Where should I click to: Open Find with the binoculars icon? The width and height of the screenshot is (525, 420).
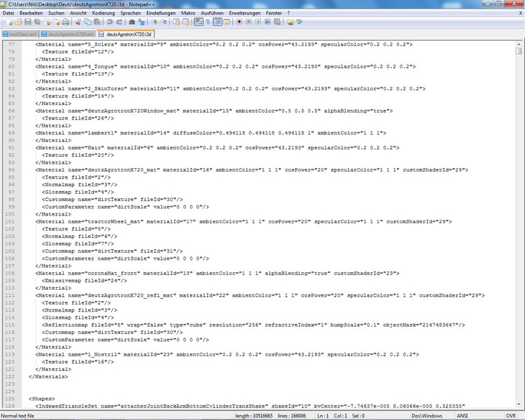(132, 22)
